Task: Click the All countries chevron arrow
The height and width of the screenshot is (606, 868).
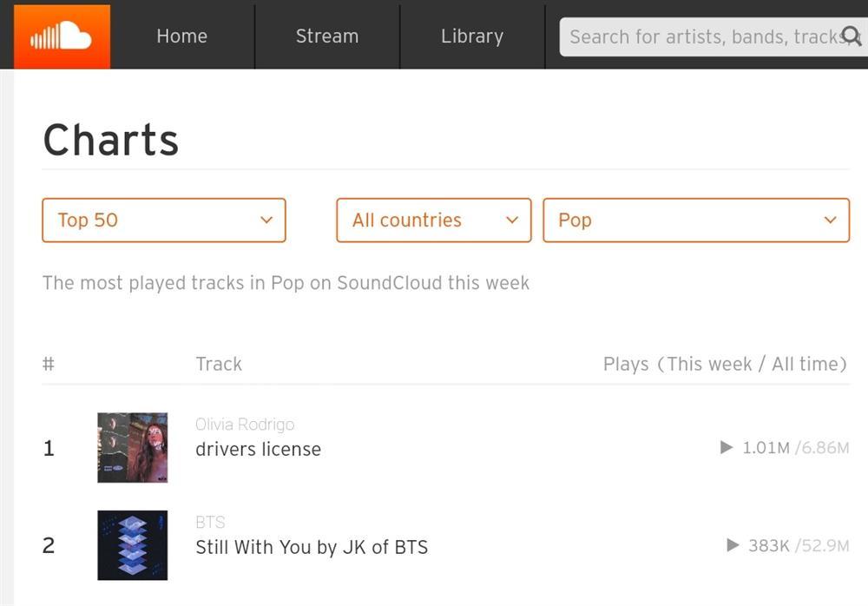Action: click(512, 221)
